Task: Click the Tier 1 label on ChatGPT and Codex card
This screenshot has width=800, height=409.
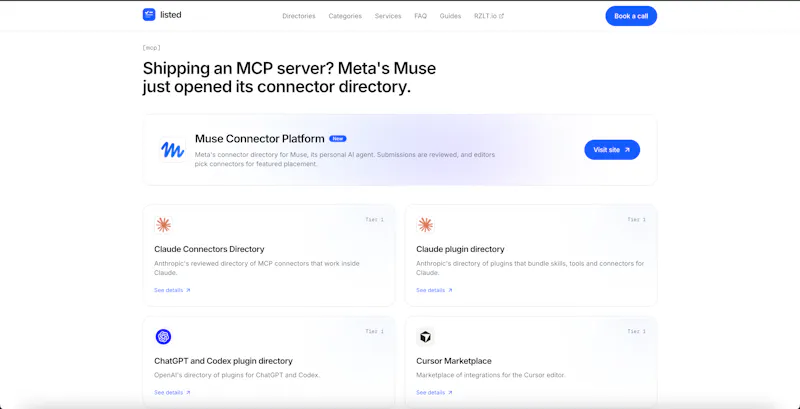Action: point(374,331)
